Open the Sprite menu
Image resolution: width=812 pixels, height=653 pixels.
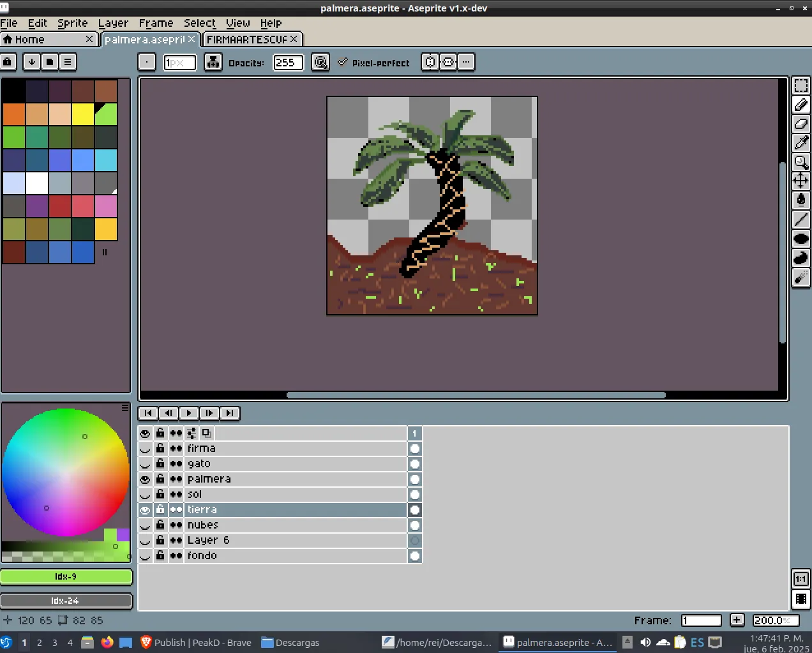click(x=73, y=23)
